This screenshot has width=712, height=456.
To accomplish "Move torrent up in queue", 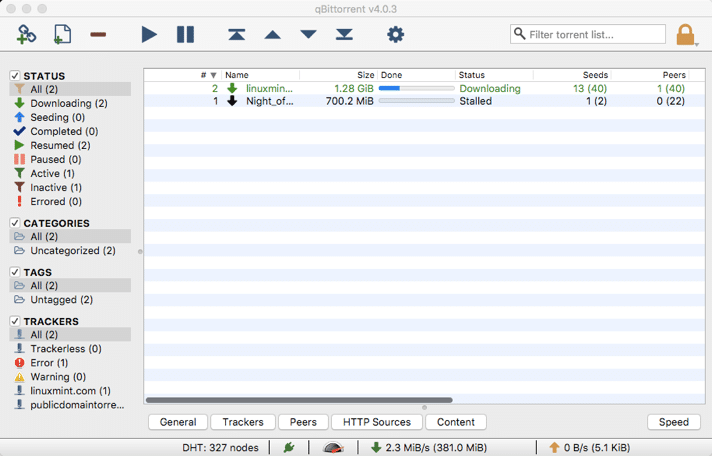I will [x=272, y=35].
